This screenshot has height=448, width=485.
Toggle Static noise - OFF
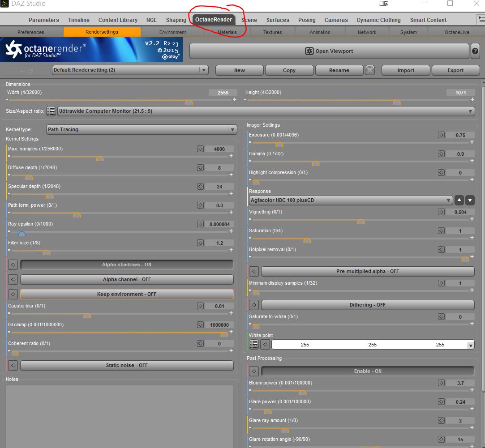[127, 365]
